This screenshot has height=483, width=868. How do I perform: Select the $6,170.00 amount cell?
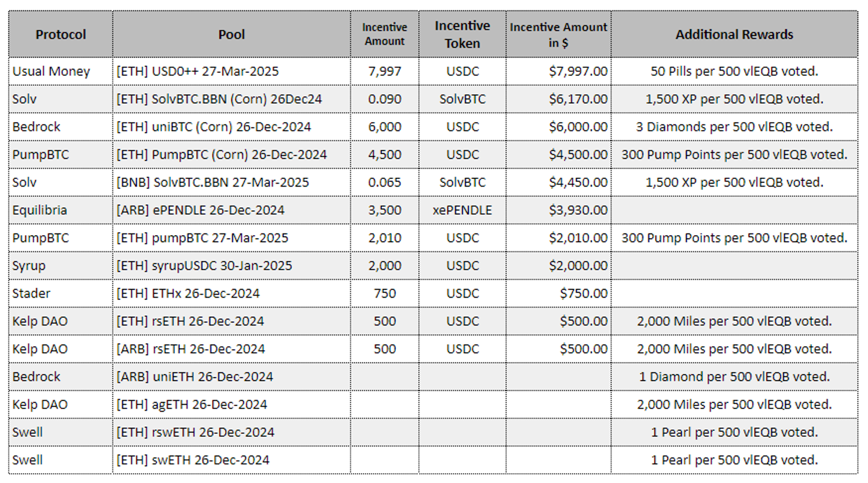pyautogui.click(x=578, y=100)
